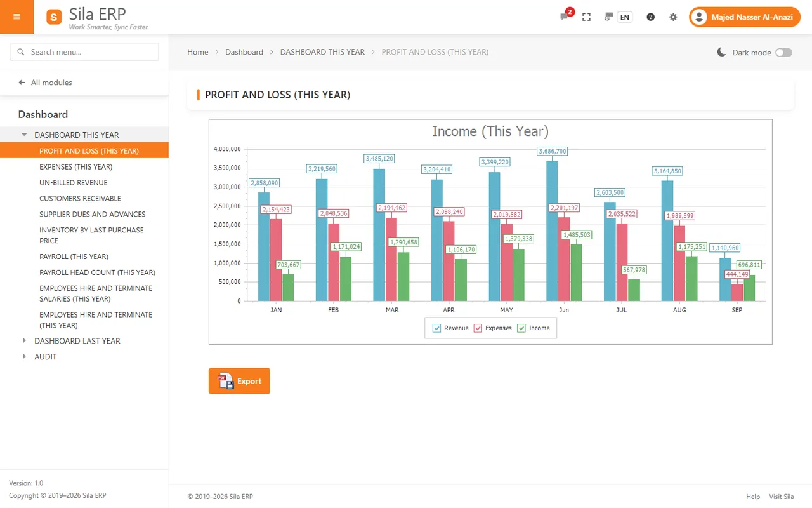The width and height of the screenshot is (812, 508).
Task: Expand the AUDIT group
Action: 25,357
